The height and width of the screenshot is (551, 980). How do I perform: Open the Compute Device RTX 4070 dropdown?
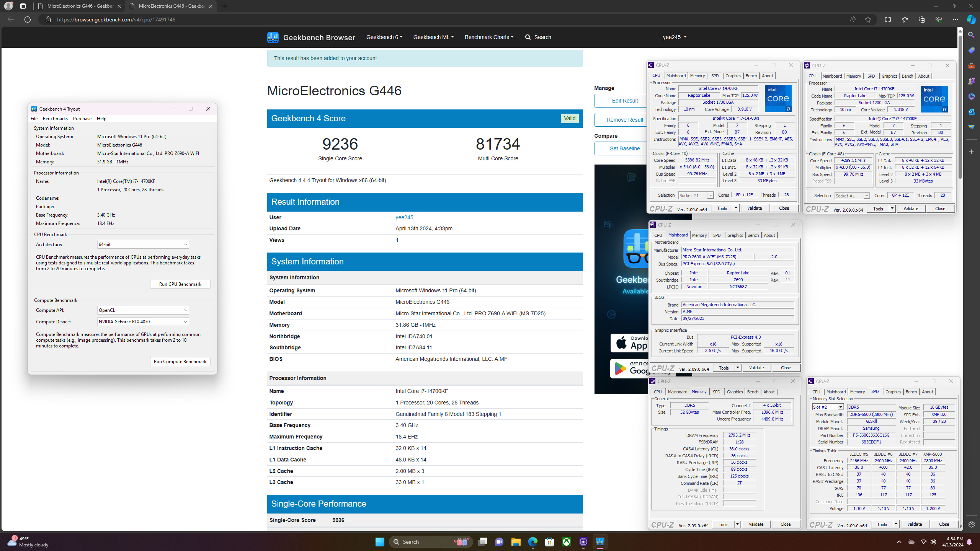point(143,322)
